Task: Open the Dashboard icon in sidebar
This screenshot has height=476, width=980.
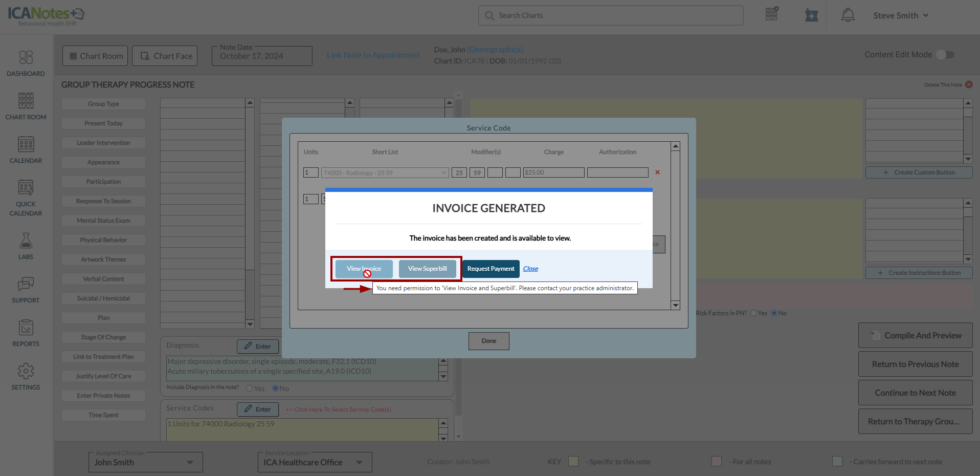Action: 26,57
